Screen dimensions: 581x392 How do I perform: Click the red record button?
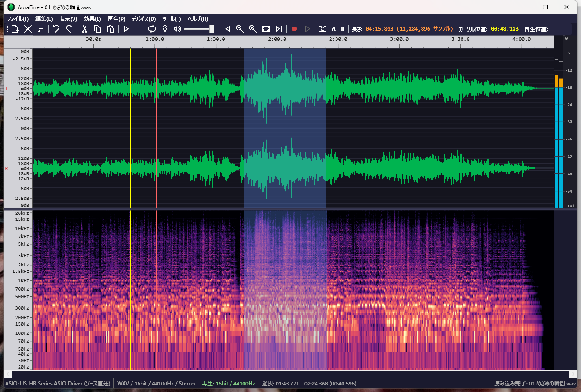click(294, 29)
